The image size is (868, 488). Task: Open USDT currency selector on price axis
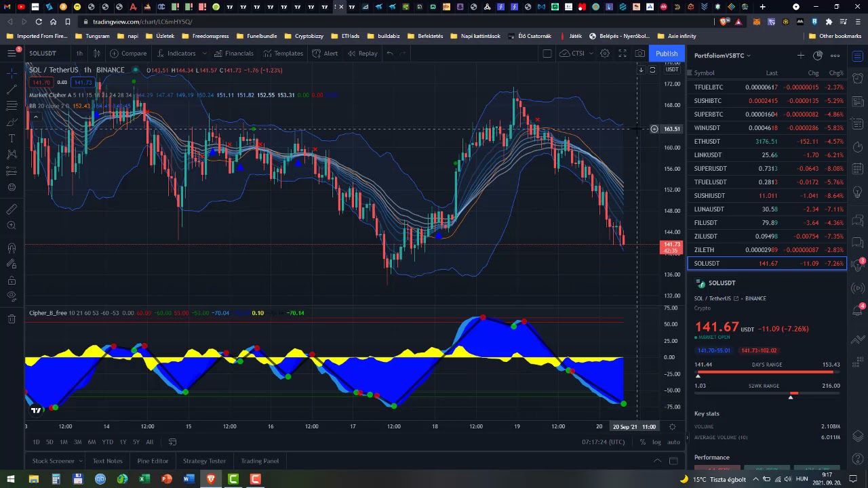672,69
